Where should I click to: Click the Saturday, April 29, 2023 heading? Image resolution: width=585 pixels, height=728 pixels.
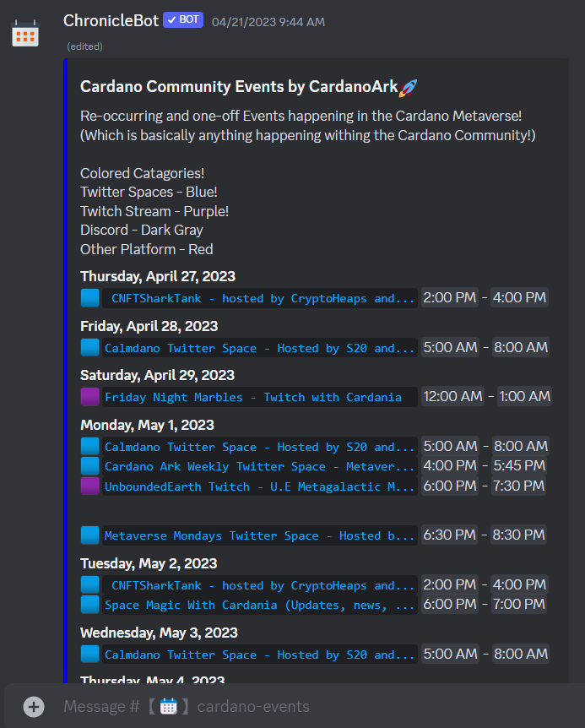(157, 375)
